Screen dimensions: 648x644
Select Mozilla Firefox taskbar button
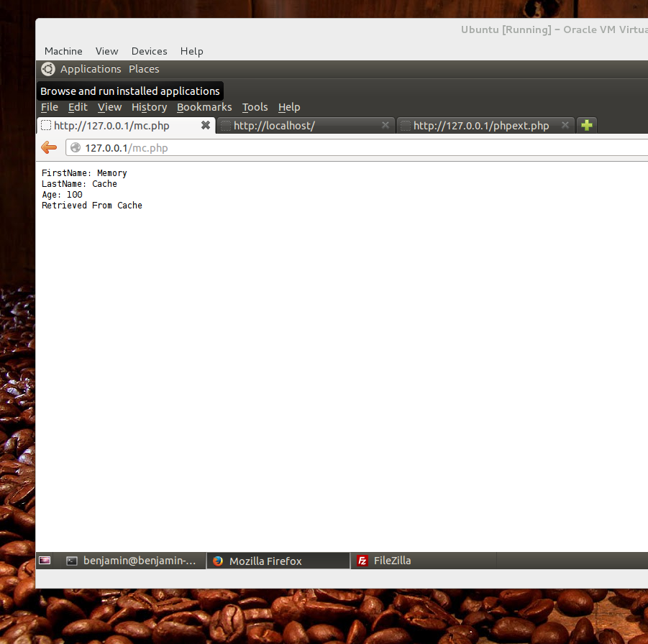278,561
